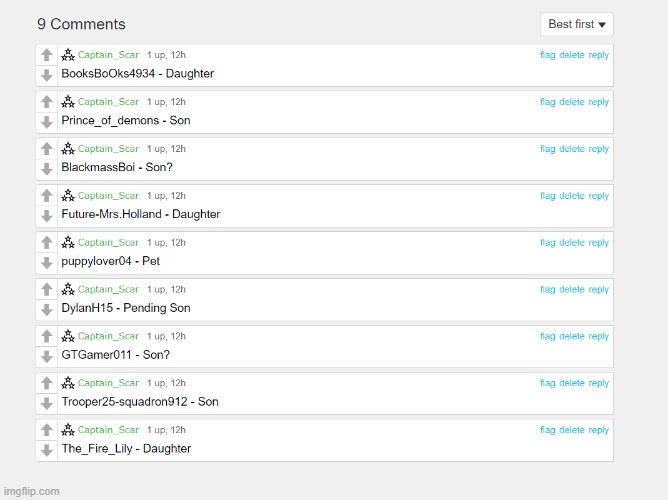Upvote the BooksBoOks4934 - Daughter comment
Image resolution: width=668 pixels, height=500 pixels.
(x=46, y=55)
